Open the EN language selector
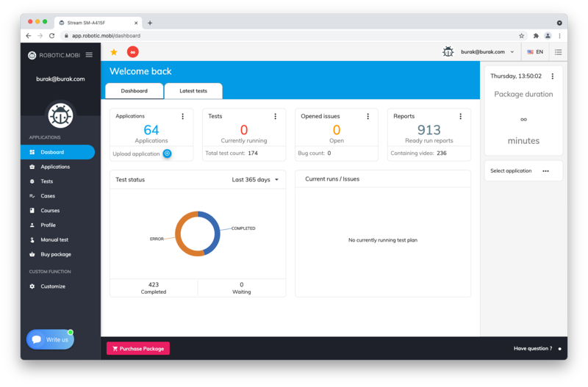This screenshot has height=387, width=588. [x=535, y=52]
